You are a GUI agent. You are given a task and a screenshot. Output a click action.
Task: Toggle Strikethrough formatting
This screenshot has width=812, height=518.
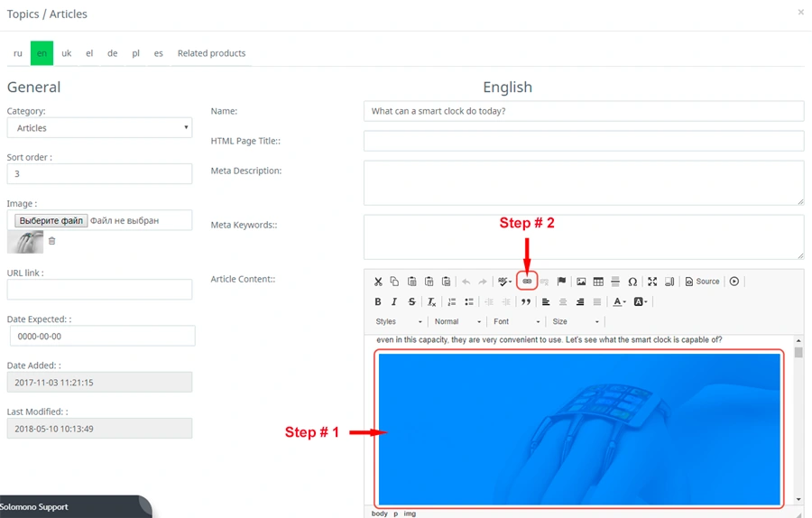coord(412,302)
